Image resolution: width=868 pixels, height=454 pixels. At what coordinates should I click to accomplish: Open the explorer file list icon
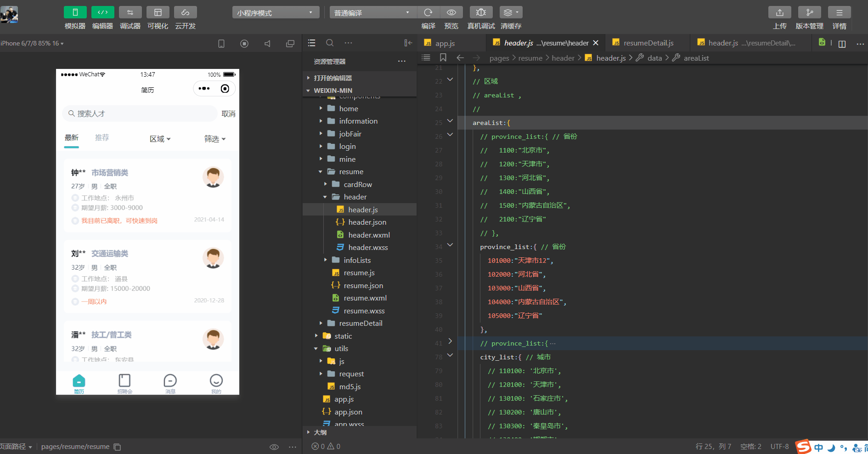[x=312, y=43]
